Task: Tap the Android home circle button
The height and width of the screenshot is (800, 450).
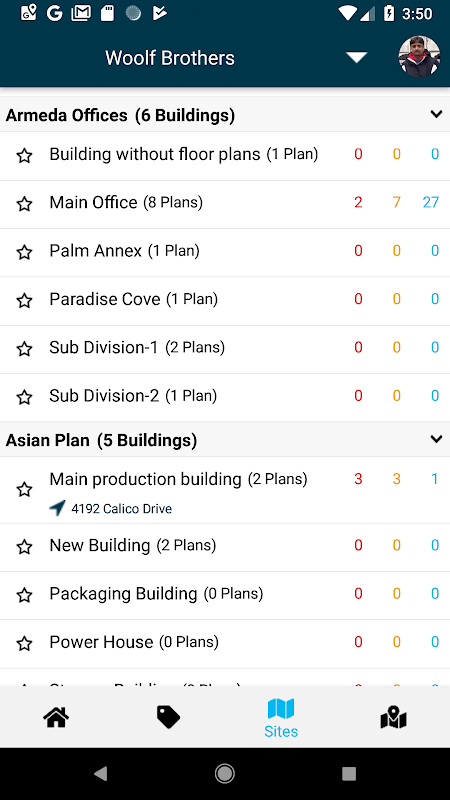Action: [x=224, y=774]
